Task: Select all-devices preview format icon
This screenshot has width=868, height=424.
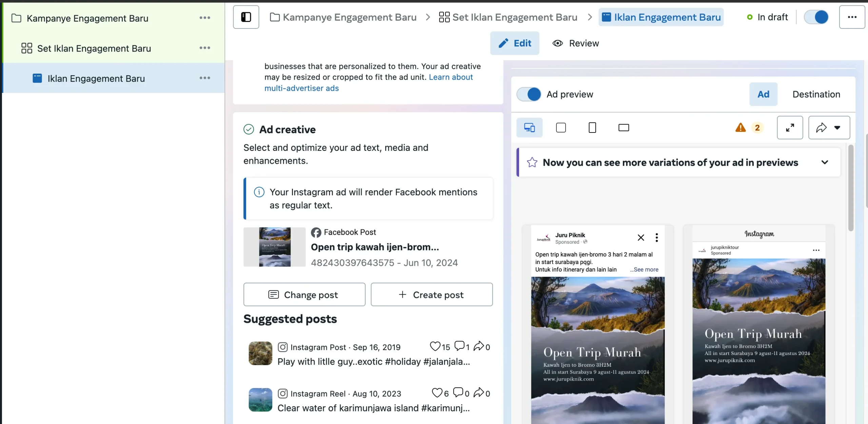Action: click(529, 128)
